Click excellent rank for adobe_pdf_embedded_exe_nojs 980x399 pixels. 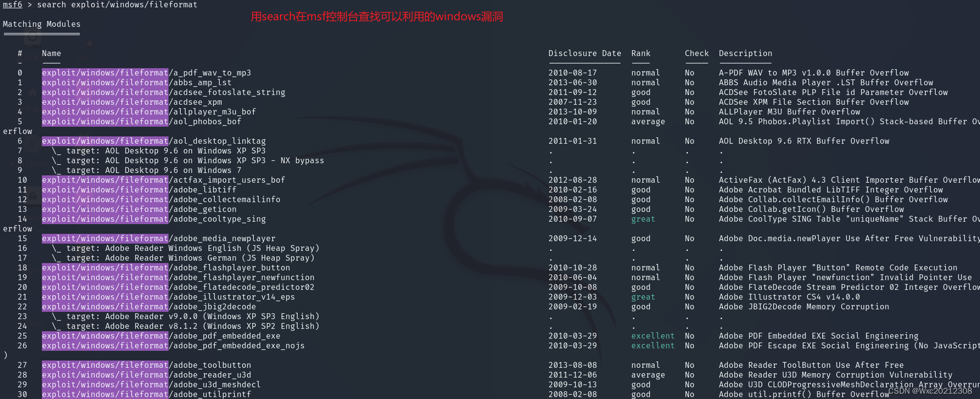pyautogui.click(x=653, y=346)
